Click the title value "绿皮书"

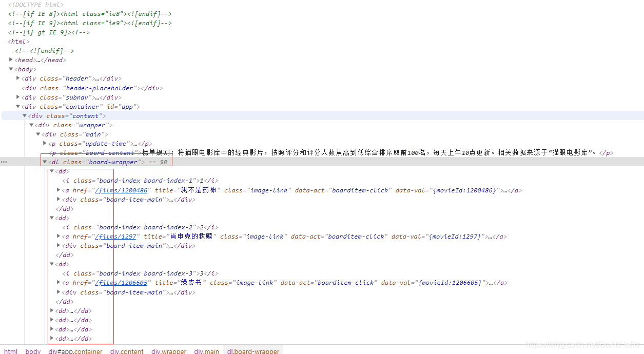pos(191,283)
